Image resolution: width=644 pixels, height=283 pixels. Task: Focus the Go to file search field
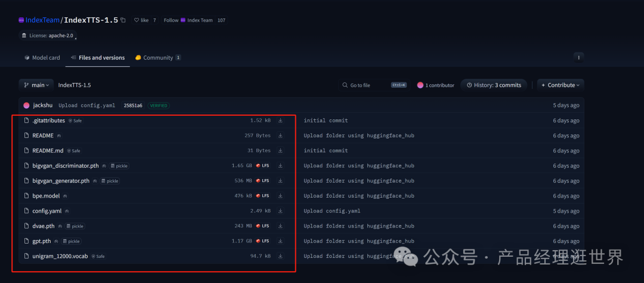[374, 85]
